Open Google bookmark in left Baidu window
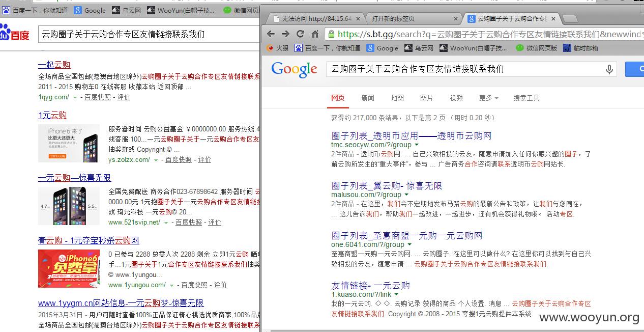Screen dimensions: 644x332 pyautogui.click(x=90, y=10)
